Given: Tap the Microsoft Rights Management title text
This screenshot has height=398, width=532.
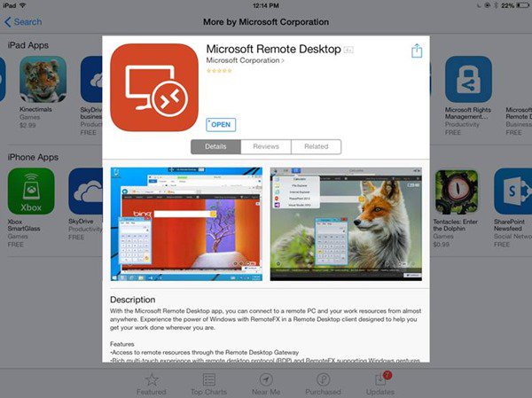Looking at the screenshot, I should click(x=468, y=113).
